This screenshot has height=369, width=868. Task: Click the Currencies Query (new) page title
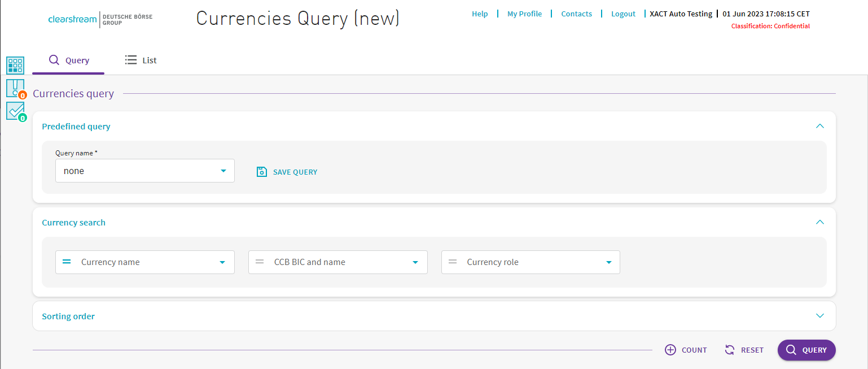point(298,19)
